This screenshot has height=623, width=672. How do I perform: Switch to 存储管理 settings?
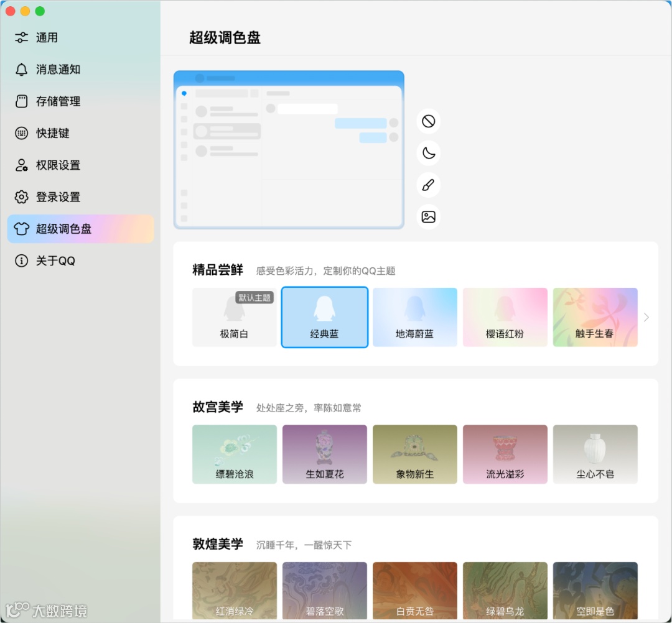pos(80,101)
